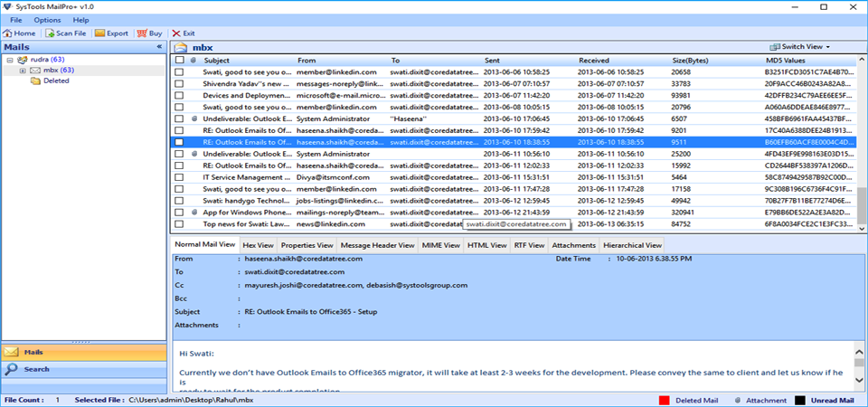Expand the mbx tree node
The width and height of the screenshot is (868, 407).
pos(23,71)
